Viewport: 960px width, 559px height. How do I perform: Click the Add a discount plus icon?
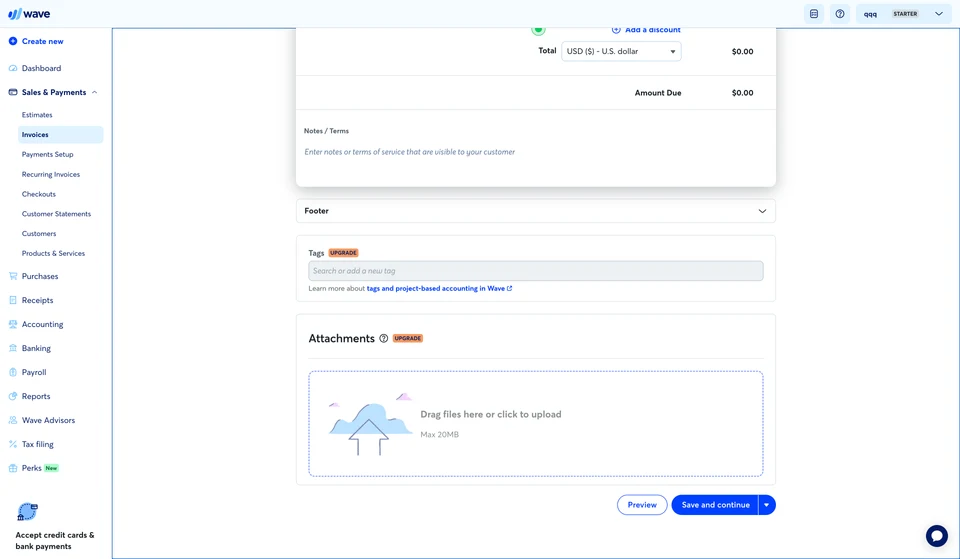[616, 30]
